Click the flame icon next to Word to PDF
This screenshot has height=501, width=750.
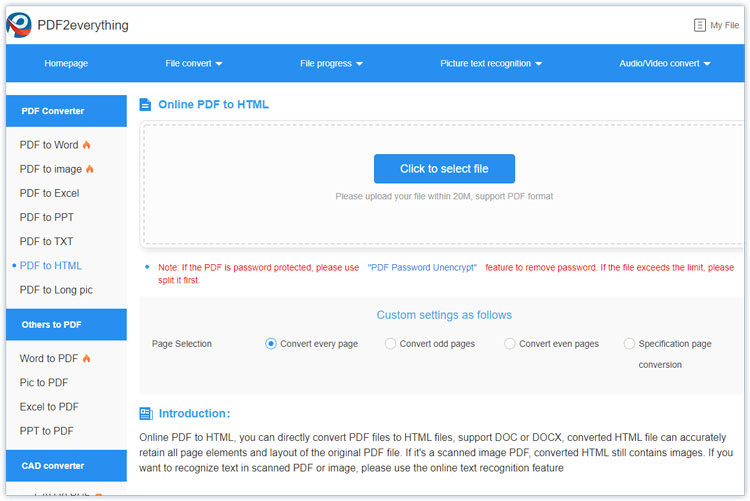[87, 358]
